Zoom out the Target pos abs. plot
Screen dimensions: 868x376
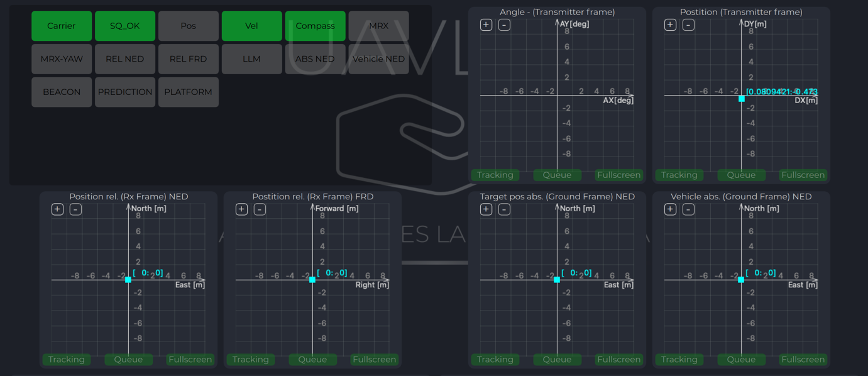[x=504, y=209]
